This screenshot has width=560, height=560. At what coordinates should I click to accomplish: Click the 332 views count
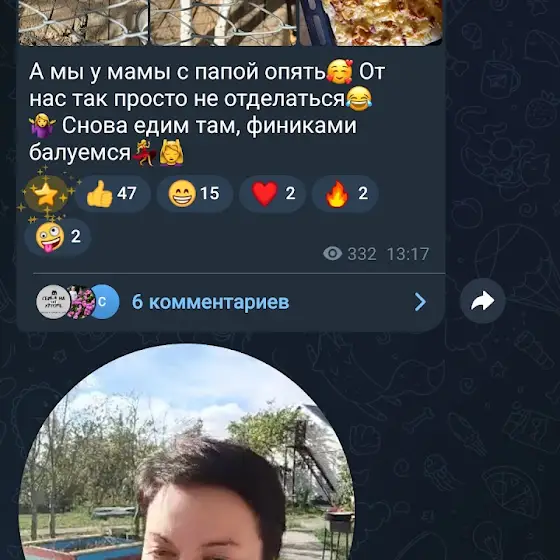362,254
